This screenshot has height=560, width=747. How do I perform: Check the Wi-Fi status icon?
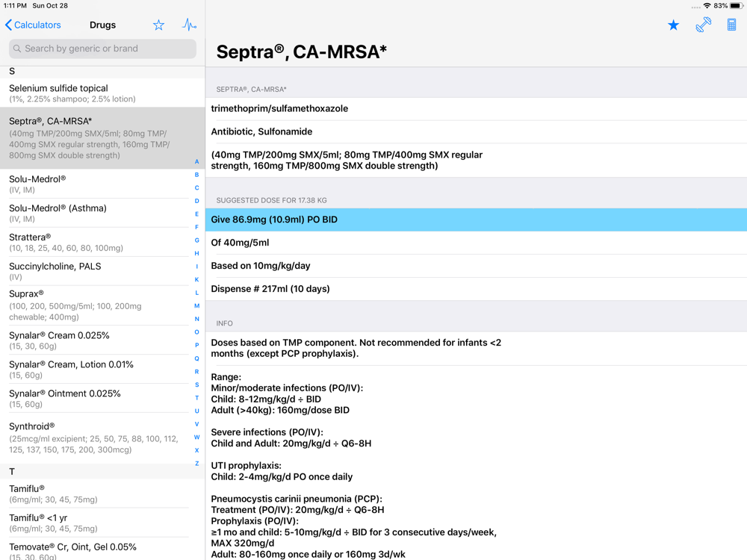click(x=707, y=6)
